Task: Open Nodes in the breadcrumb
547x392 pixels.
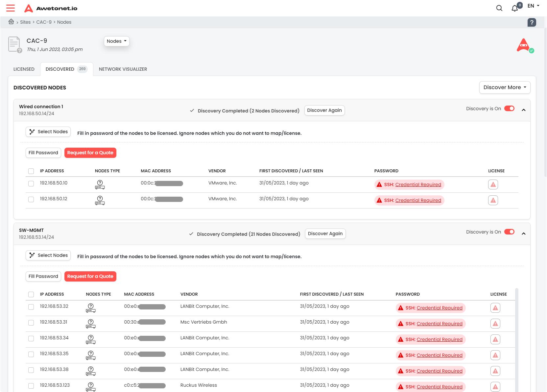Action: [64, 22]
